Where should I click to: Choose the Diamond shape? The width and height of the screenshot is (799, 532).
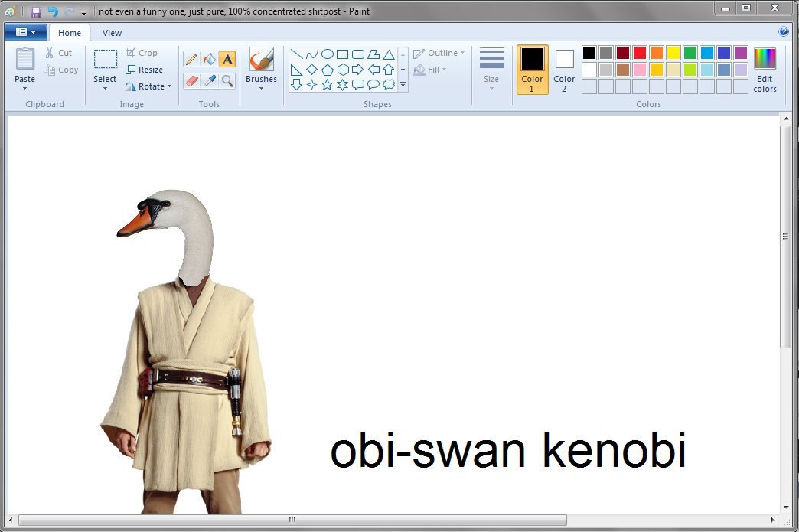click(x=311, y=70)
